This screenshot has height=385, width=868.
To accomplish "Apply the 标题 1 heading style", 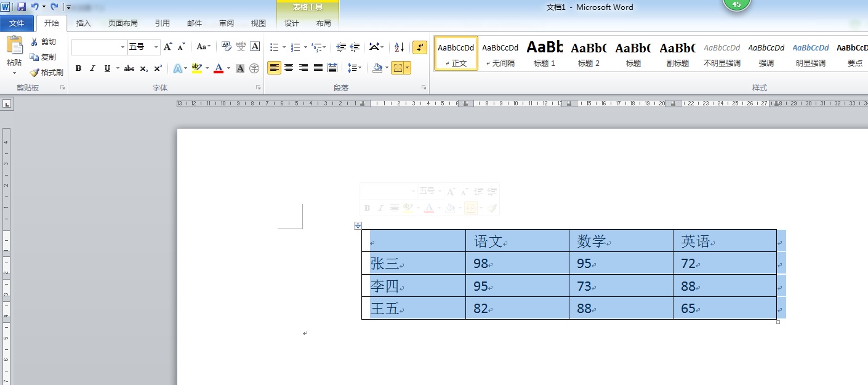I will 545,53.
